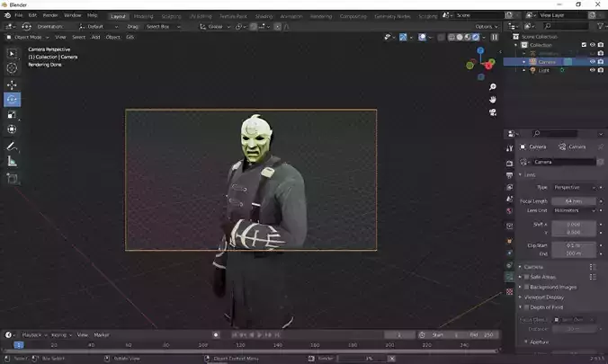Enable the Background Images checkbox
The image size is (608, 364).
coord(526,287)
